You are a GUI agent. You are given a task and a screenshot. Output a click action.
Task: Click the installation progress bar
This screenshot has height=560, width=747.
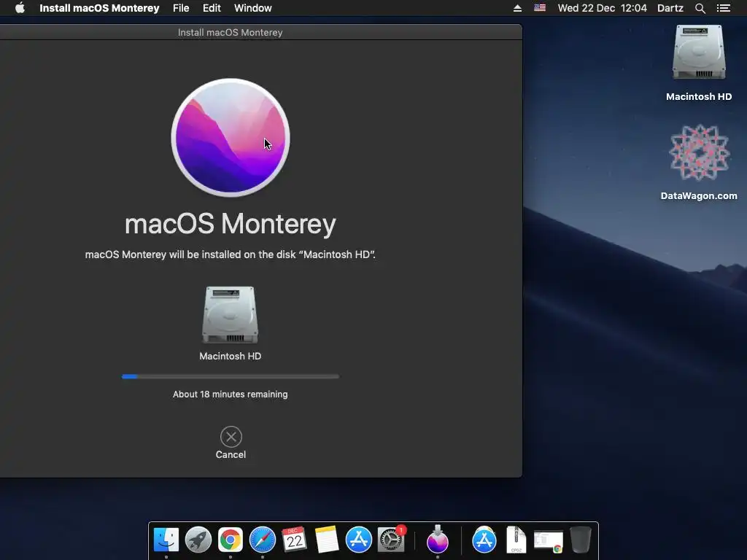231,376
